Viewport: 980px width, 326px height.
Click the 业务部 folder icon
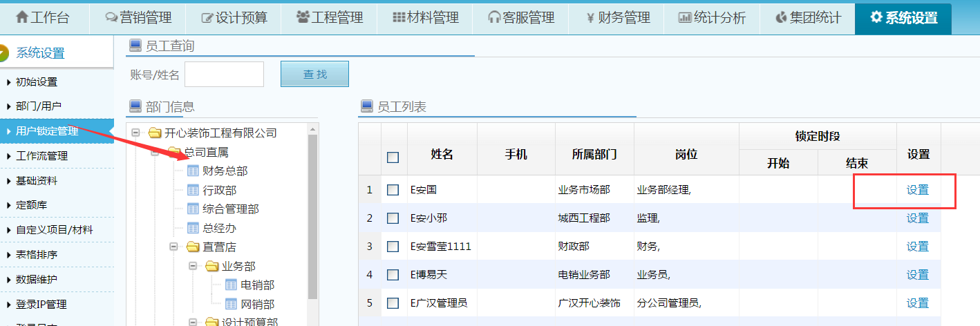coord(211,266)
